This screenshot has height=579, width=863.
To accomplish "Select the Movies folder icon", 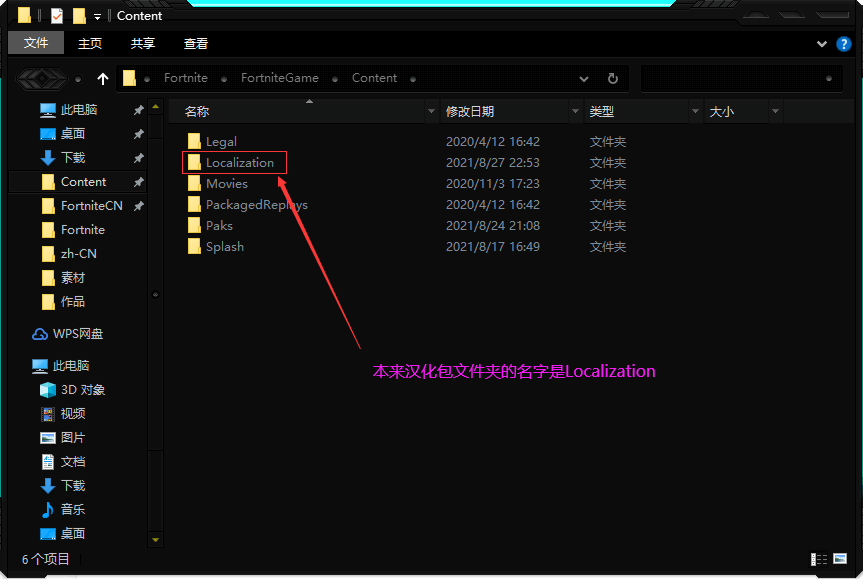I will 194,183.
